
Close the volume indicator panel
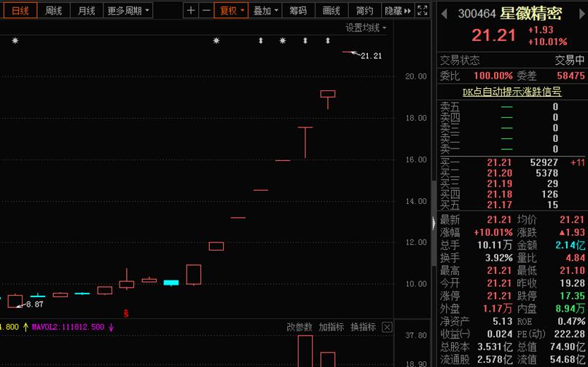click(387, 328)
